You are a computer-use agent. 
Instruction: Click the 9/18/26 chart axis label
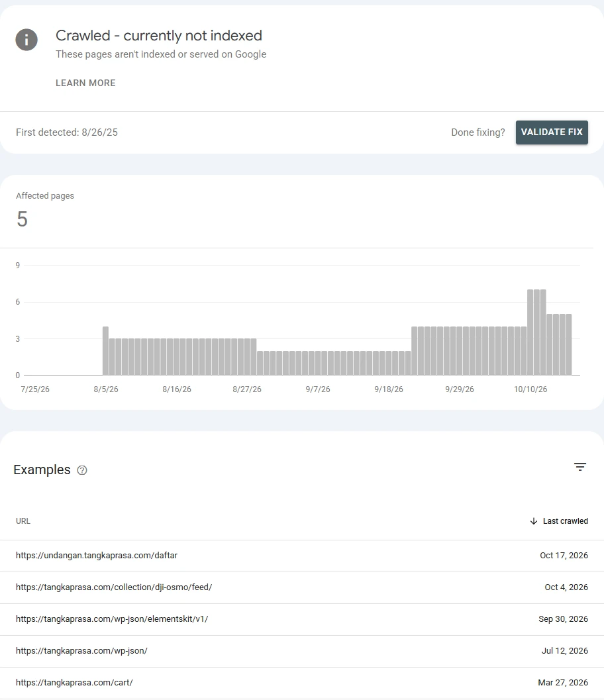(388, 389)
